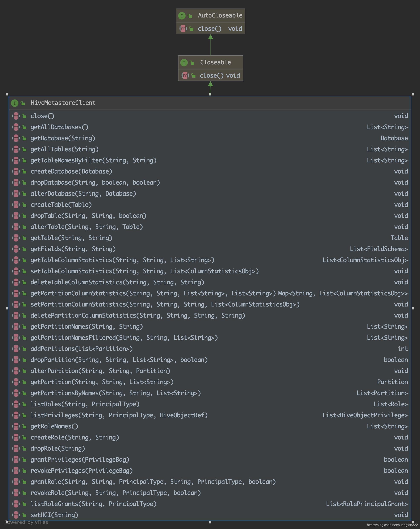Click method icon in AutoCloseable close() row

[183, 29]
